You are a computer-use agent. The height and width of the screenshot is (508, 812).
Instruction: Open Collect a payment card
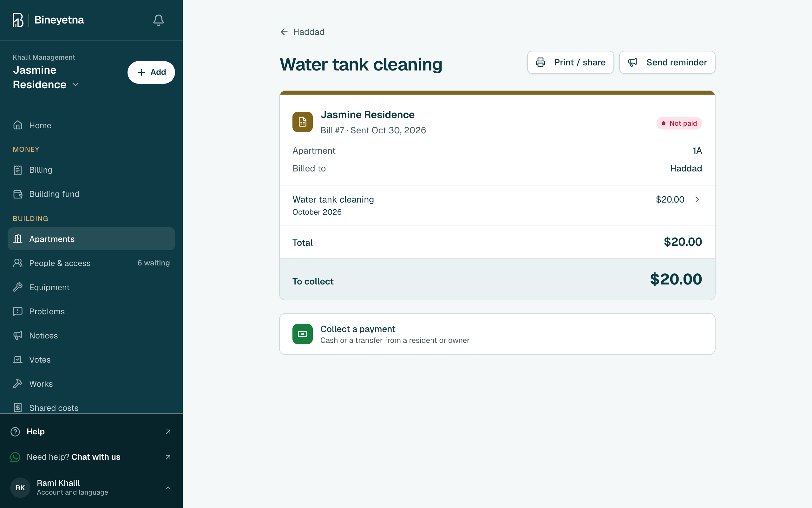(x=497, y=334)
